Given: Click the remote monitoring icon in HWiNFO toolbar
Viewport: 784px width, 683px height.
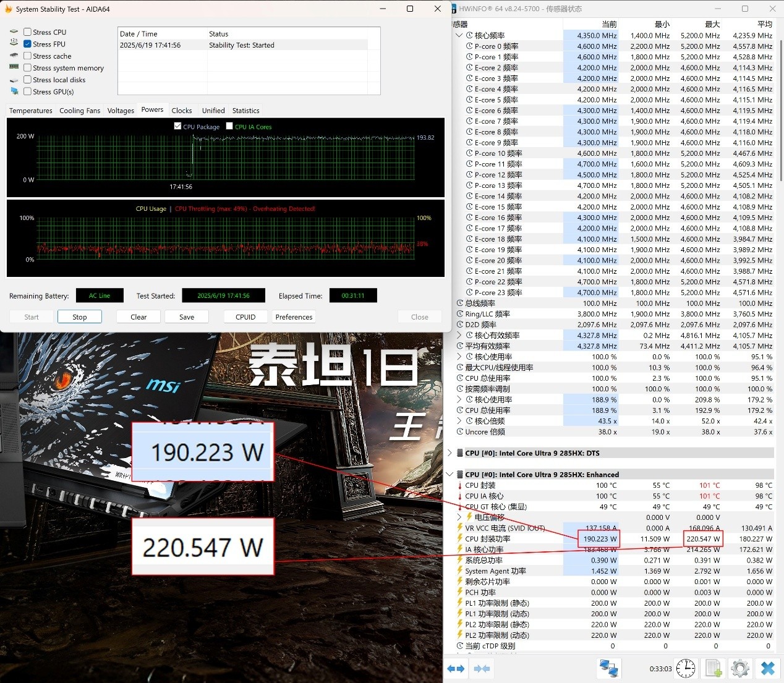Looking at the screenshot, I should click(x=608, y=668).
